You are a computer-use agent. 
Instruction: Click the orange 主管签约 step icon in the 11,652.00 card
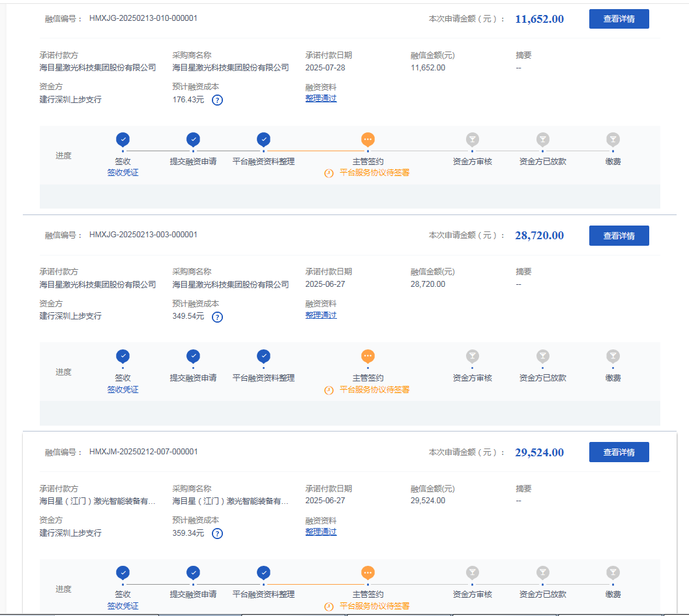click(x=368, y=139)
